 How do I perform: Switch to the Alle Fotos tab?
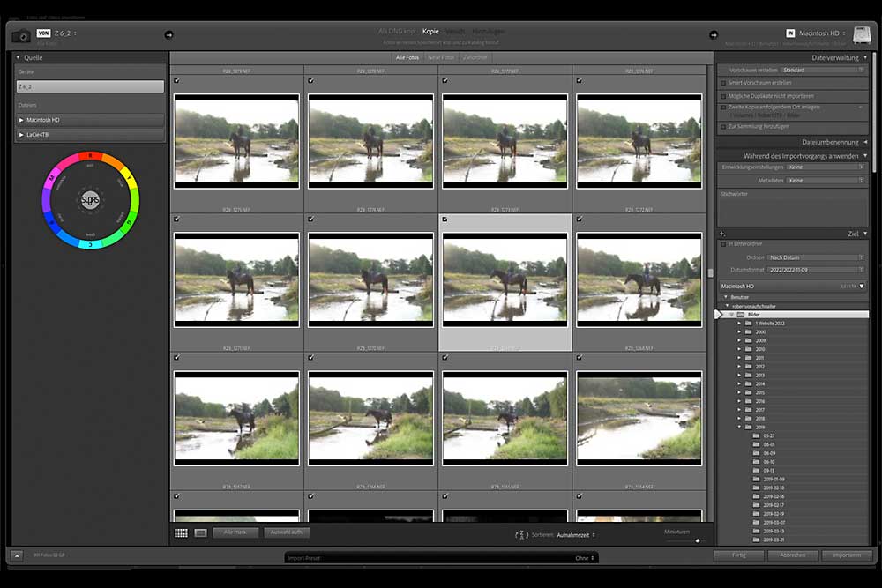click(x=407, y=58)
